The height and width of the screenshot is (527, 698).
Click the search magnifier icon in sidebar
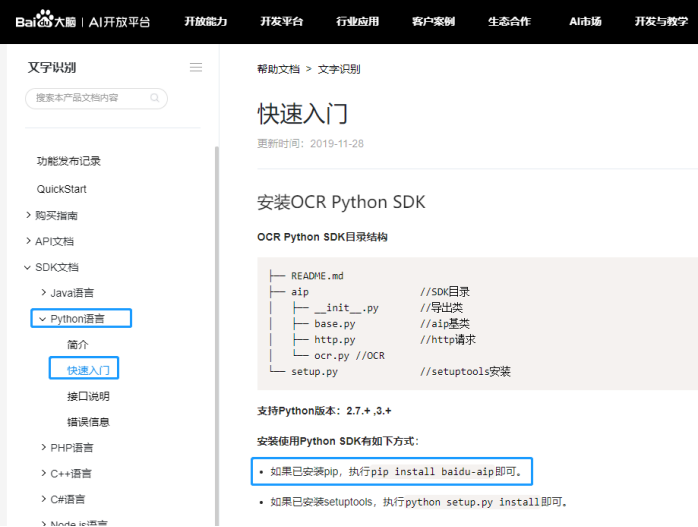(155, 98)
